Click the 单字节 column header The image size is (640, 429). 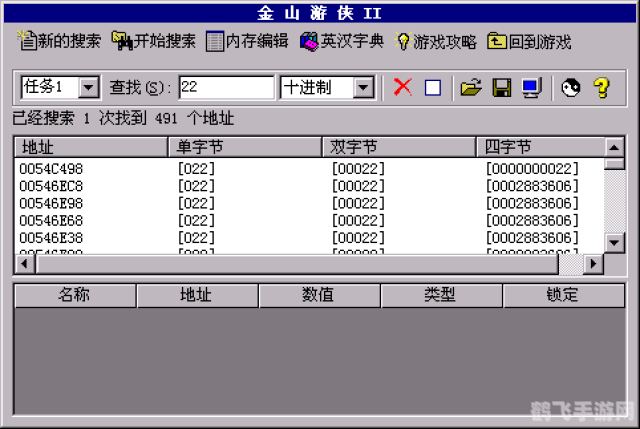pos(245,147)
